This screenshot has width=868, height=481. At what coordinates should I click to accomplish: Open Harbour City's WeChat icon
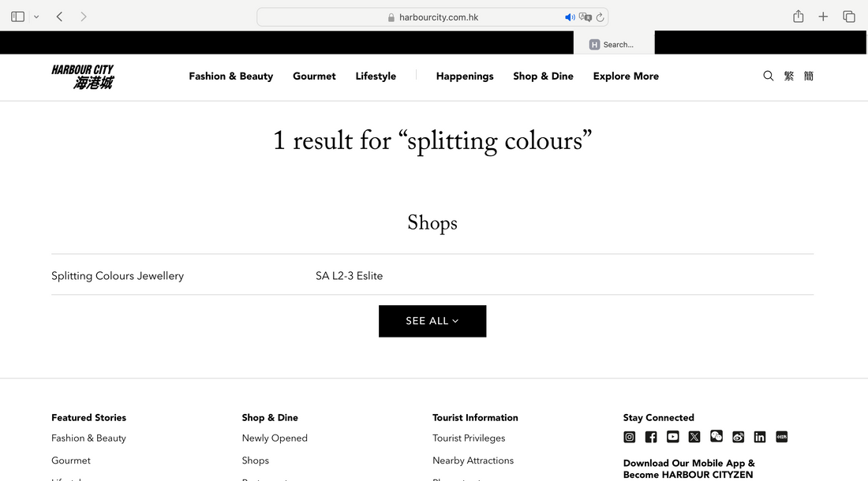716,436
